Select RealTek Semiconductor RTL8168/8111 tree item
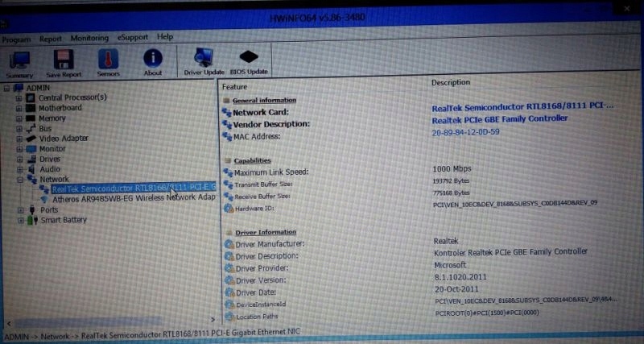The image size is (644, 344). [x=134, y=189]
